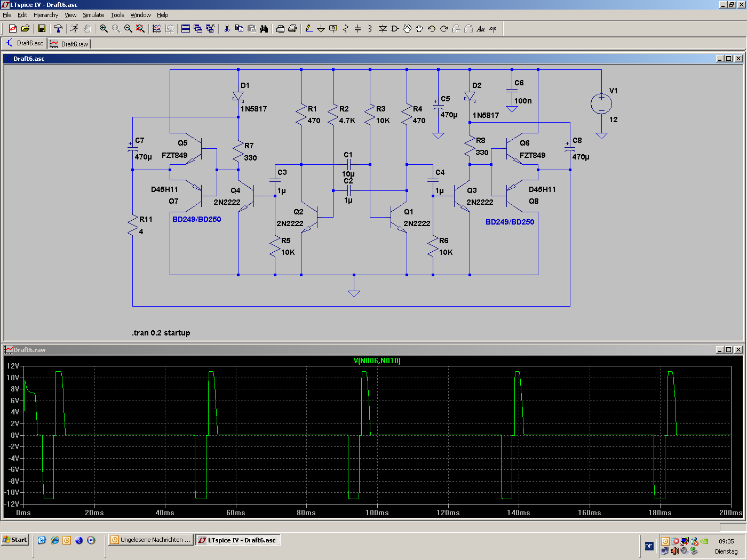Click the FZT849 label of Q6
This screenshot has width=747, height=560.
(533, 155)
